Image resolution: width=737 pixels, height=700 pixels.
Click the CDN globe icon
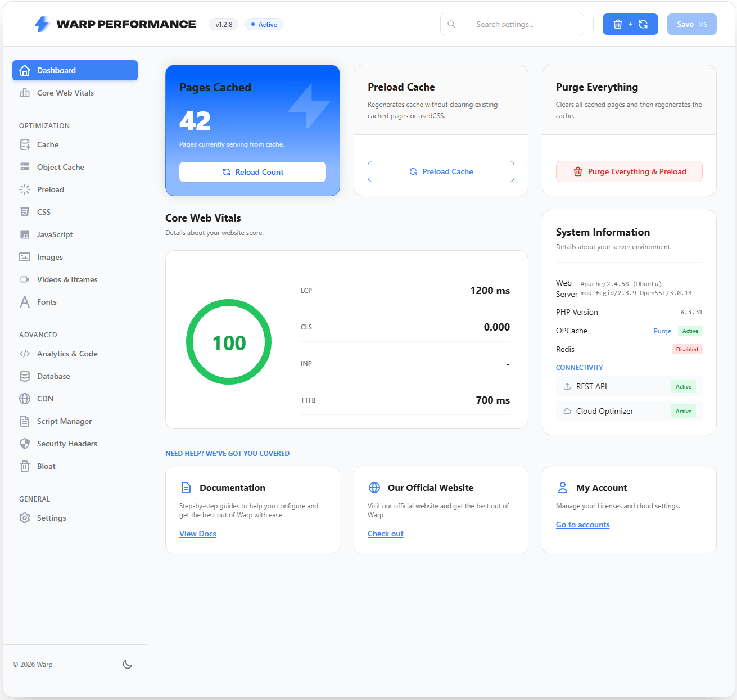pos(25,399)
